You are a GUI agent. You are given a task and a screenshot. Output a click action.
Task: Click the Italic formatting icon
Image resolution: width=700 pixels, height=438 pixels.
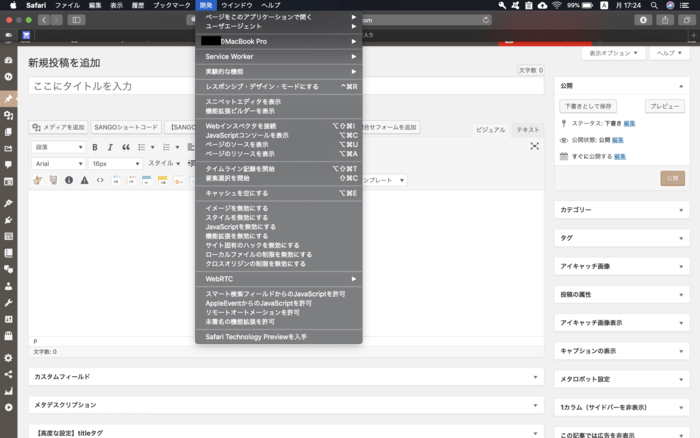tap(110, 147)
